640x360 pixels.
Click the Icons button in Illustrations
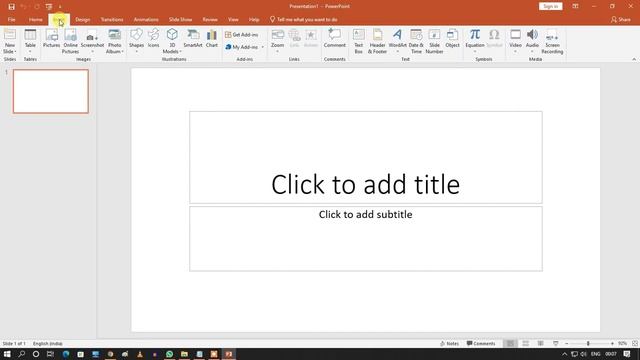[153, 39]
